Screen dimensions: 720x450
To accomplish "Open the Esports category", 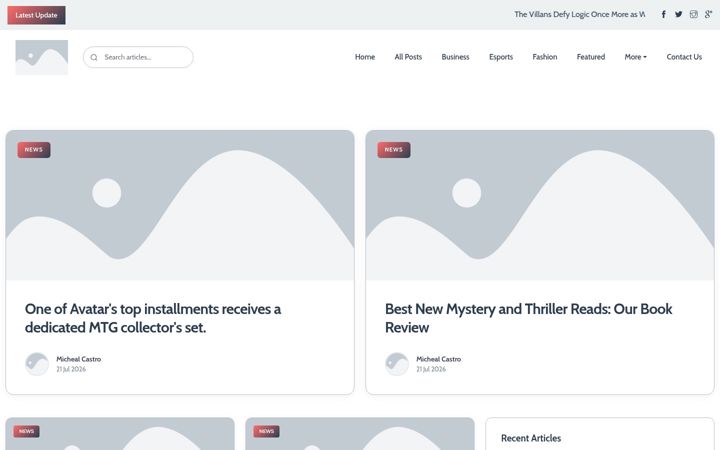I will pyautogui.click(x=501, y=57).
